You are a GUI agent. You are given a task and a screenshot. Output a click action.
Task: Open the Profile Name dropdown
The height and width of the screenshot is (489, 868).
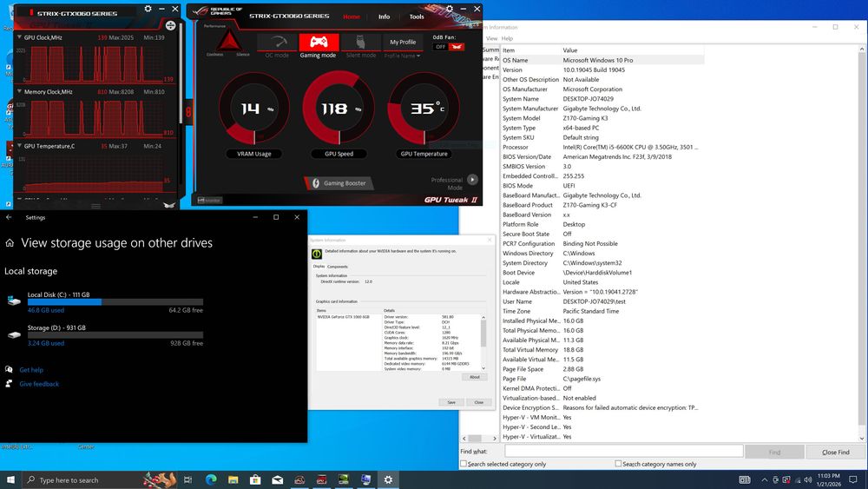click(x=403, y=56)
